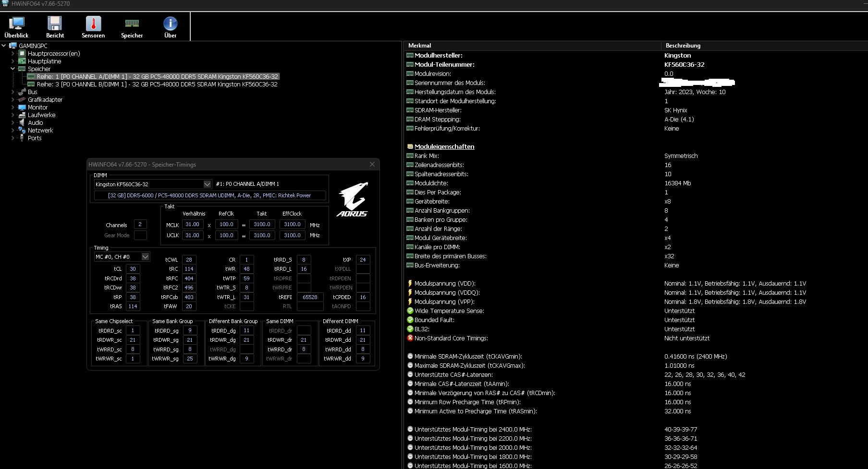Click the Netzwerk network icon
The image size is (868, 469).
[22, 130]
